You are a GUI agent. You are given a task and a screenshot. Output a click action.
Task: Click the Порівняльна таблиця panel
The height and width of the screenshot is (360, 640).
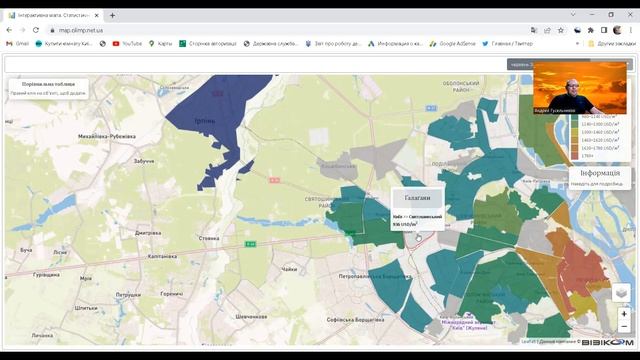48,89
